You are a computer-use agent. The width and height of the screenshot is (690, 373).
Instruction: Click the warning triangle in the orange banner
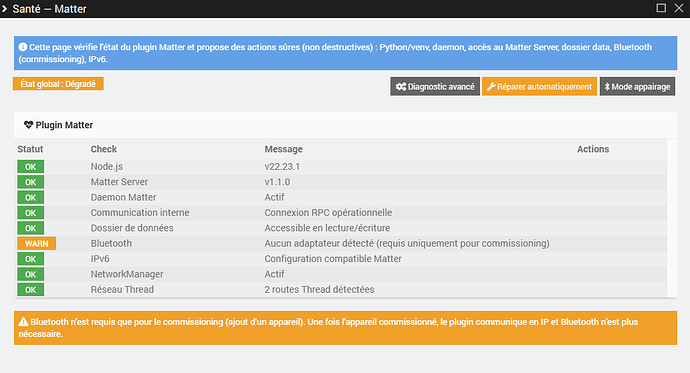23,322
